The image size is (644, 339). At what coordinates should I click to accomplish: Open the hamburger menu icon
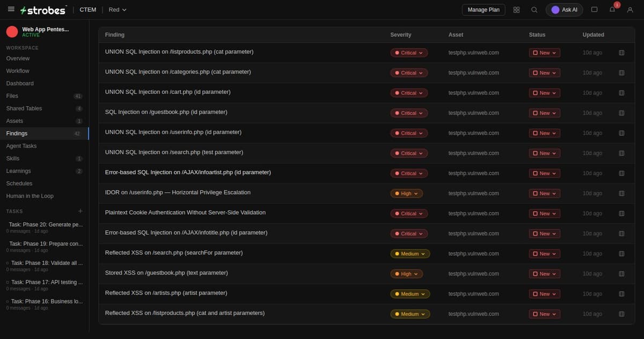point(11,9)
